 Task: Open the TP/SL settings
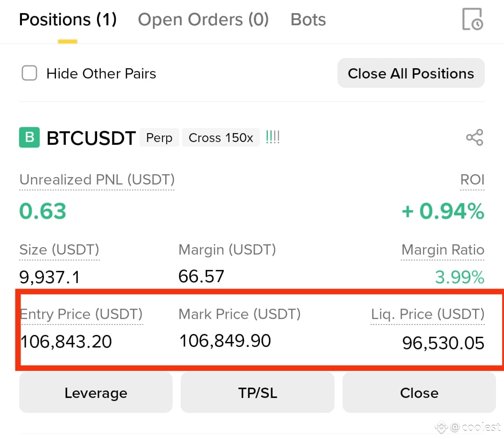[x=258, y=392]
